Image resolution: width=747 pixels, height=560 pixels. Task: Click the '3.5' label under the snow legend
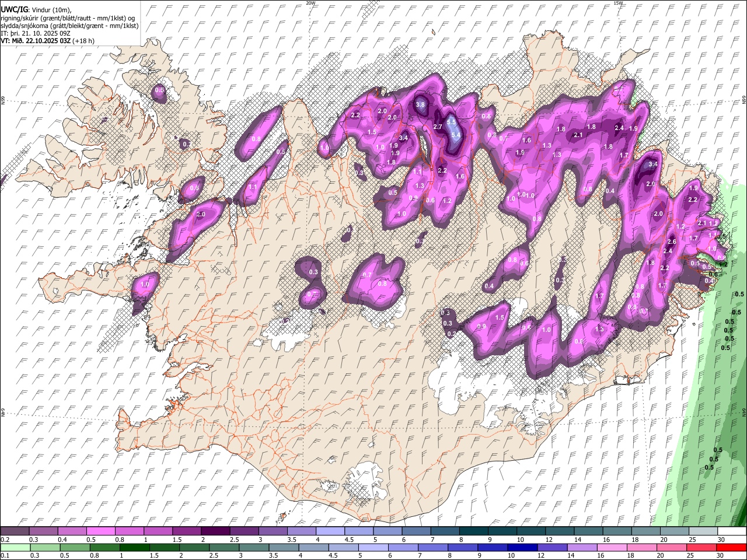[x=292, y=540]
